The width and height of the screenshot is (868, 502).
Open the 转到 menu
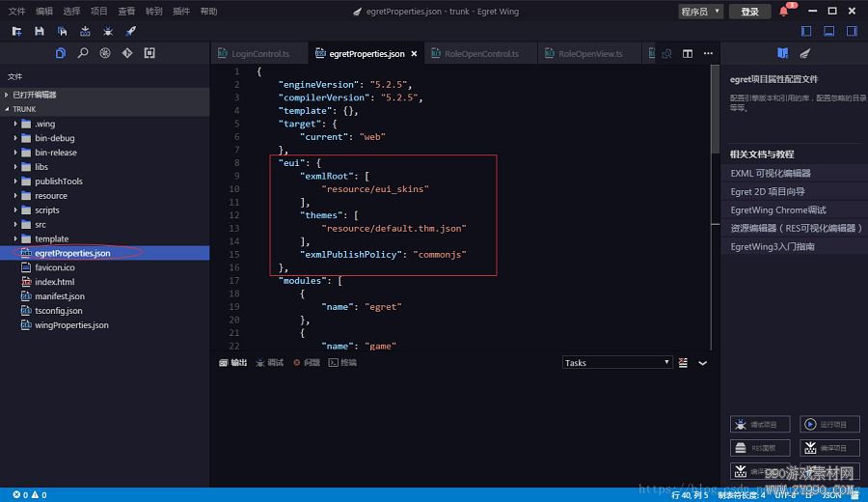pos(154,11)
